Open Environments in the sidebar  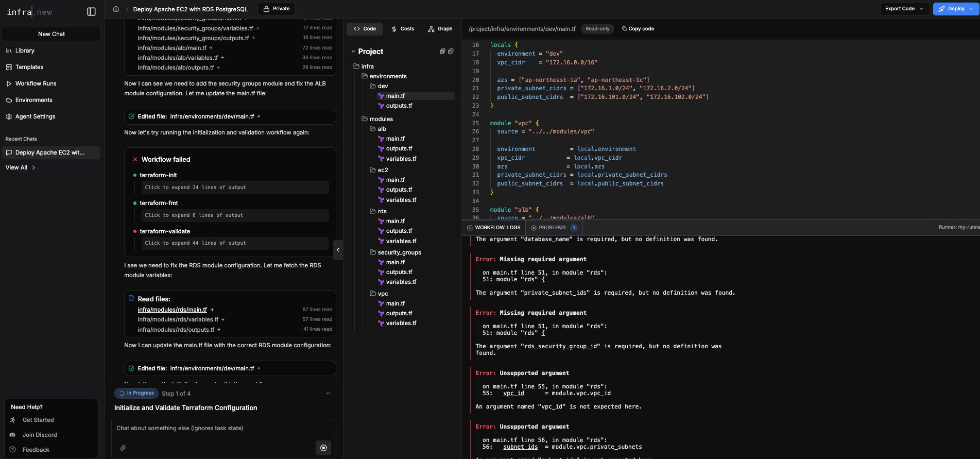coord(33,100)
